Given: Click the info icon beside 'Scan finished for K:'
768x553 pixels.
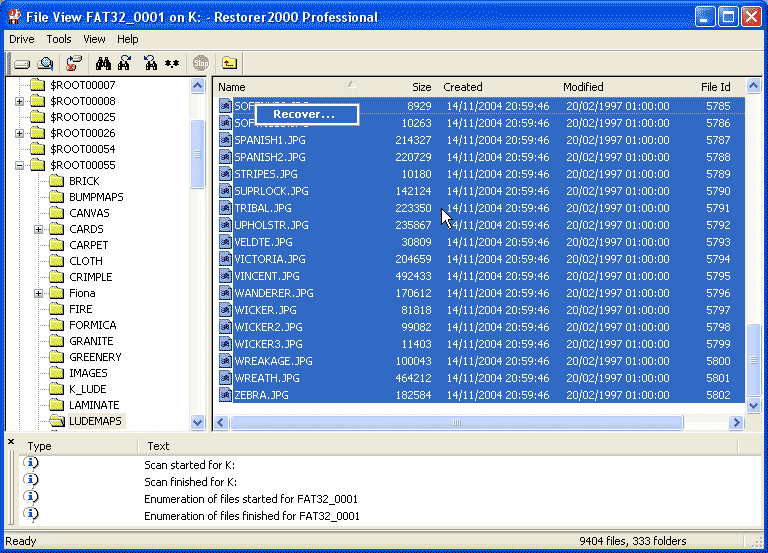Looking at the screenshot, I should 31,480.
